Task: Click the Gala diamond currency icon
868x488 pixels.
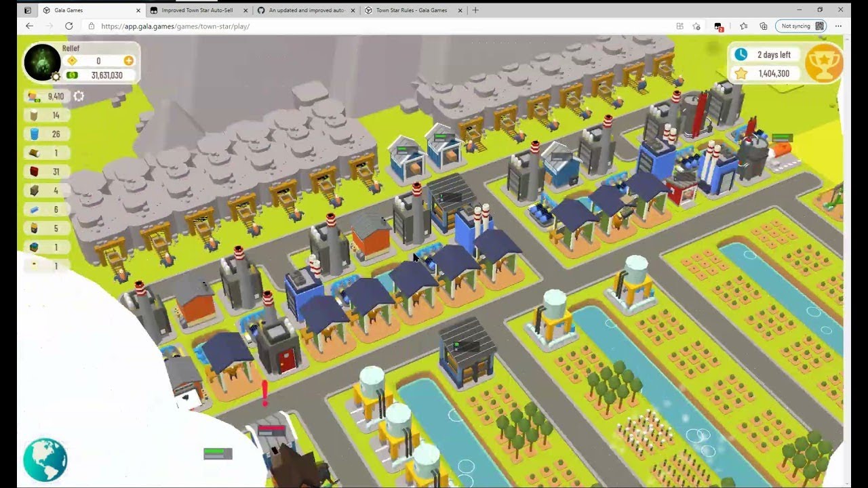Action: point(72,61)
